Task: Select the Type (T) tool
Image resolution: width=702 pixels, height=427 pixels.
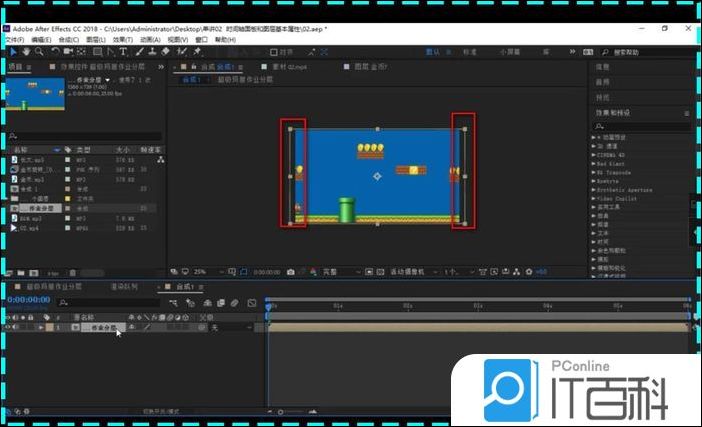Action: pyautogui.click(x=123, y=51)
